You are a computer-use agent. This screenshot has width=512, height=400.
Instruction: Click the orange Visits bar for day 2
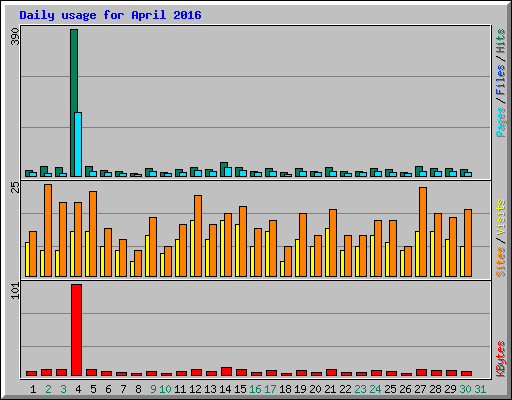(x=48, y=230)
